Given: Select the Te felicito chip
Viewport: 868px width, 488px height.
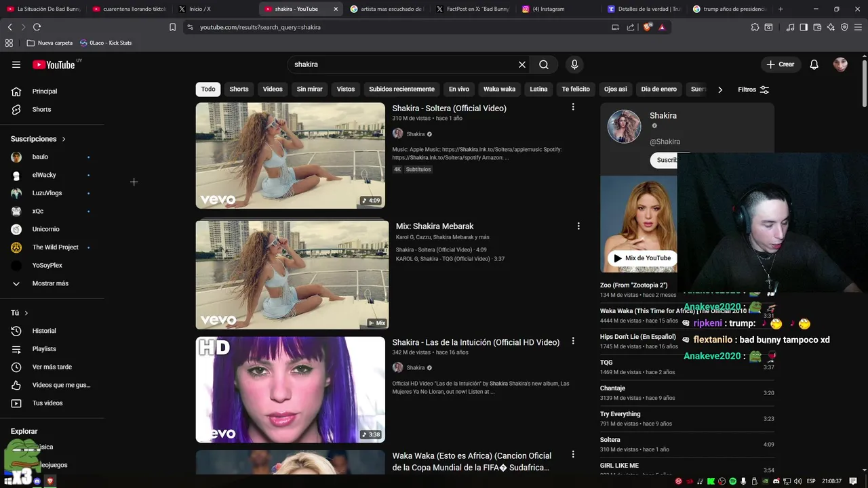Looking at the screenshot, I should click(x=576, y=89).
